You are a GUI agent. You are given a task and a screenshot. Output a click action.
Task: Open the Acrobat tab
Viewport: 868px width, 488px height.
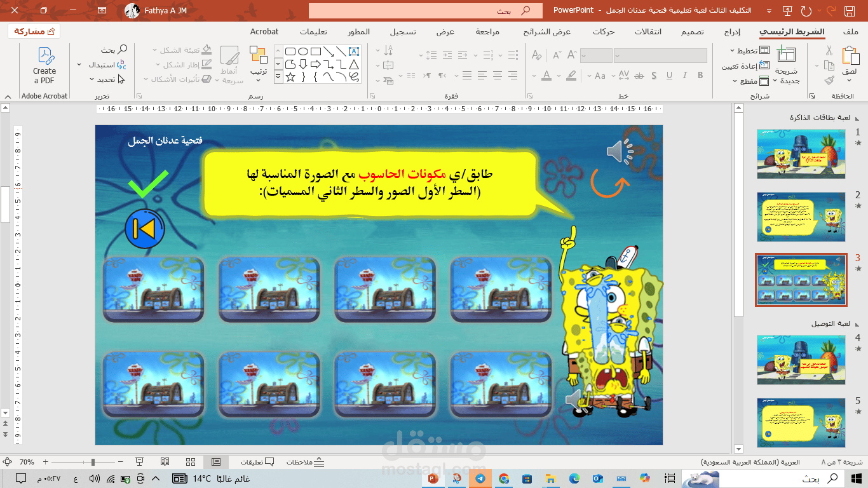[x=264, y=32]
